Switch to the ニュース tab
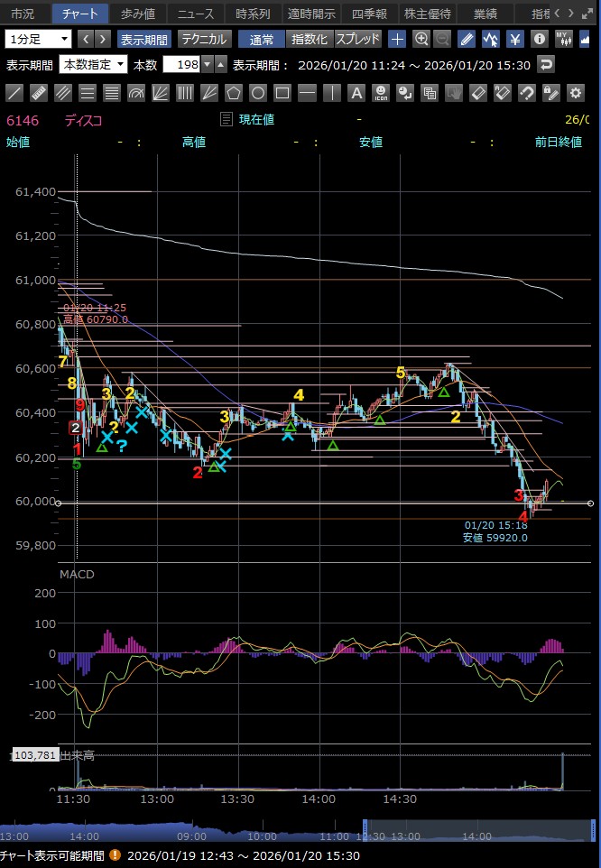This screenshot has height=868, width=601. click(196, 14)
